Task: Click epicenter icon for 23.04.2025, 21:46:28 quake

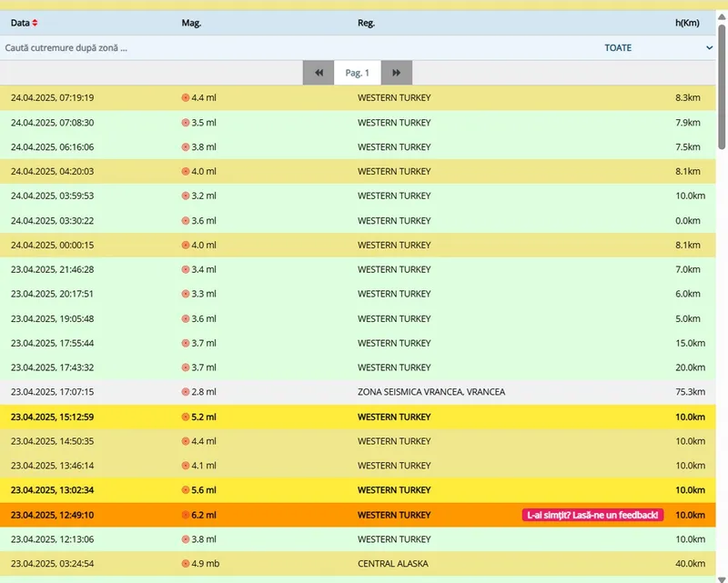Action: coord(186,269)
